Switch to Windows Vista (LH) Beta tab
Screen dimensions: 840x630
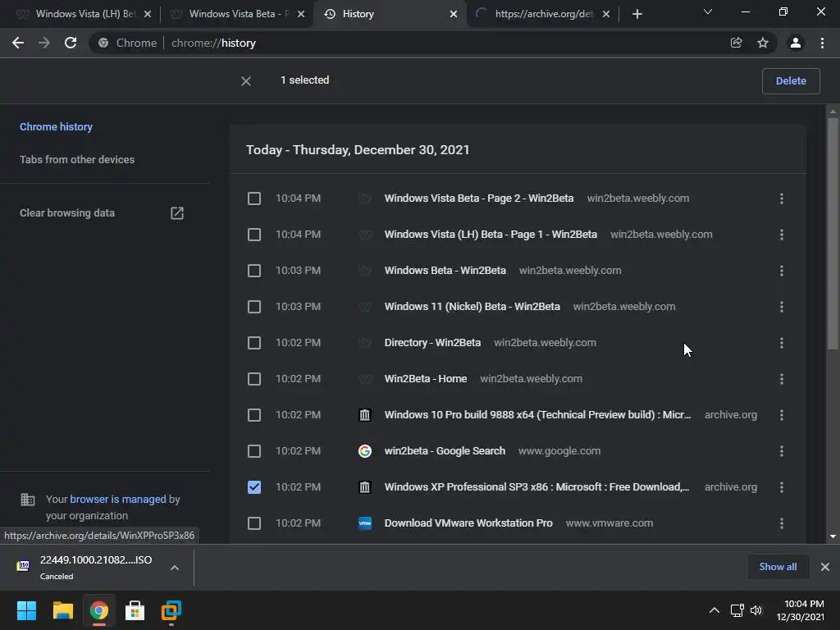84,14
